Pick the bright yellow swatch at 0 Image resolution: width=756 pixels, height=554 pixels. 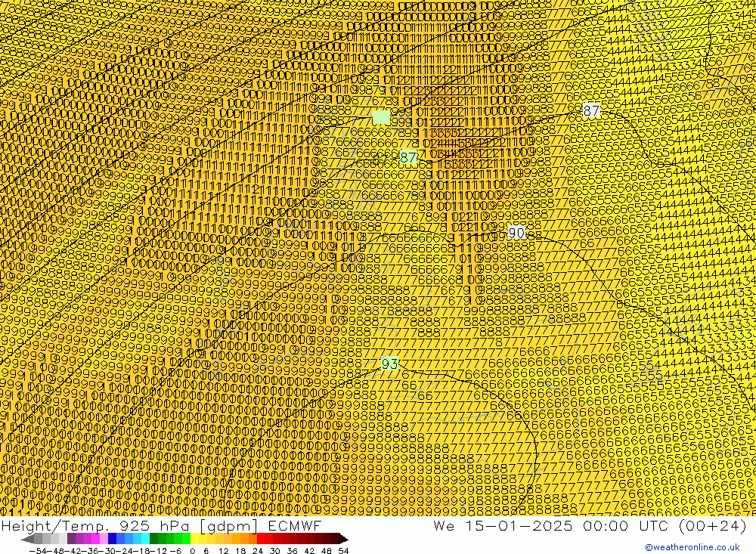[195, 539]
